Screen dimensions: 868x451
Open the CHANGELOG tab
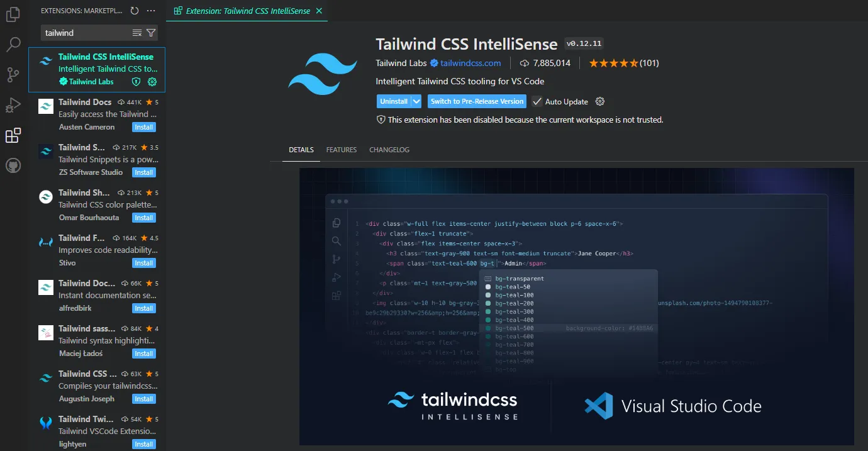click(x=389, y=150)
